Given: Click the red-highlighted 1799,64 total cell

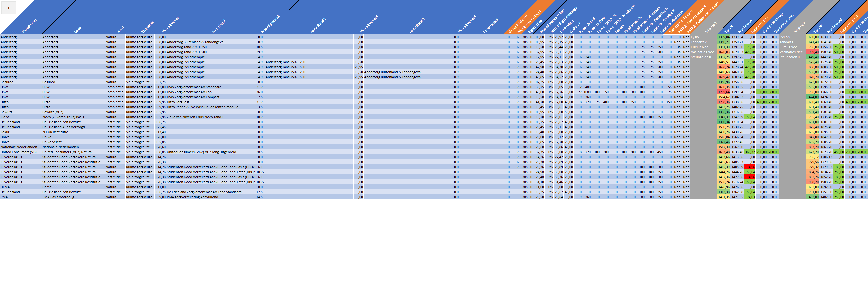Looking at the screenshot, I should click(723, 92).
